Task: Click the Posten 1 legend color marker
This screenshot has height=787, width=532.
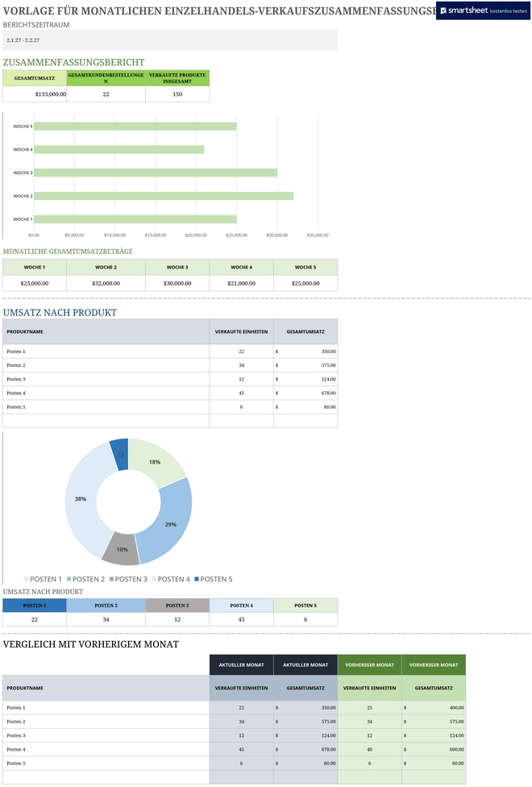Action: [27, 579]
